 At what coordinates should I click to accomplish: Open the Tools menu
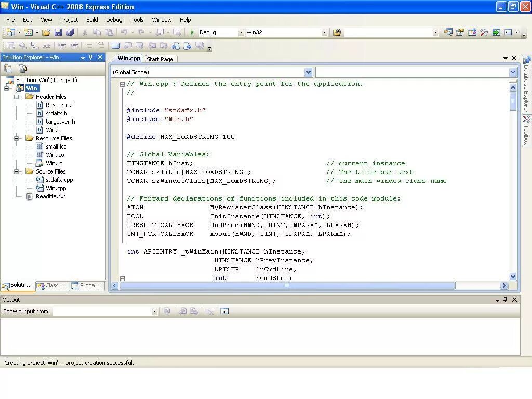[137, 20]
